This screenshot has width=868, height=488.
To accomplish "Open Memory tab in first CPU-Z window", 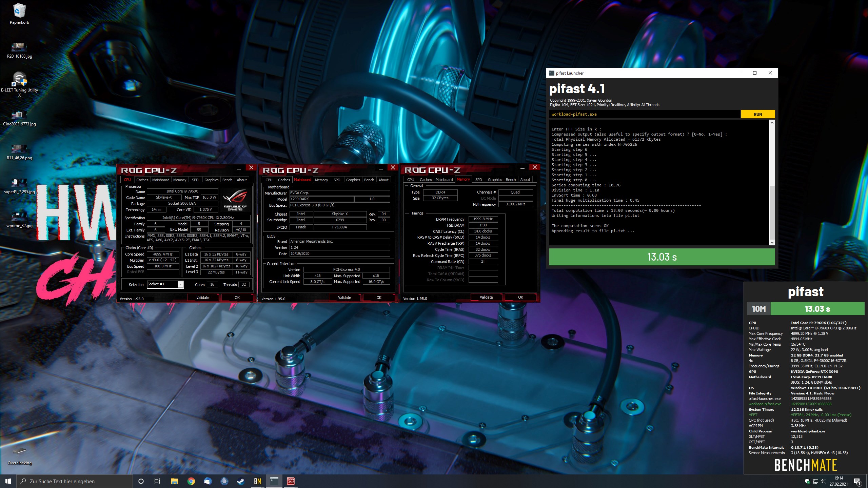I will point(179,180).
